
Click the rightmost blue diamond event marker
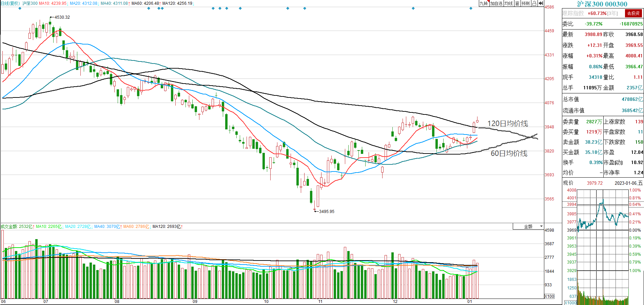pos(471,8)
